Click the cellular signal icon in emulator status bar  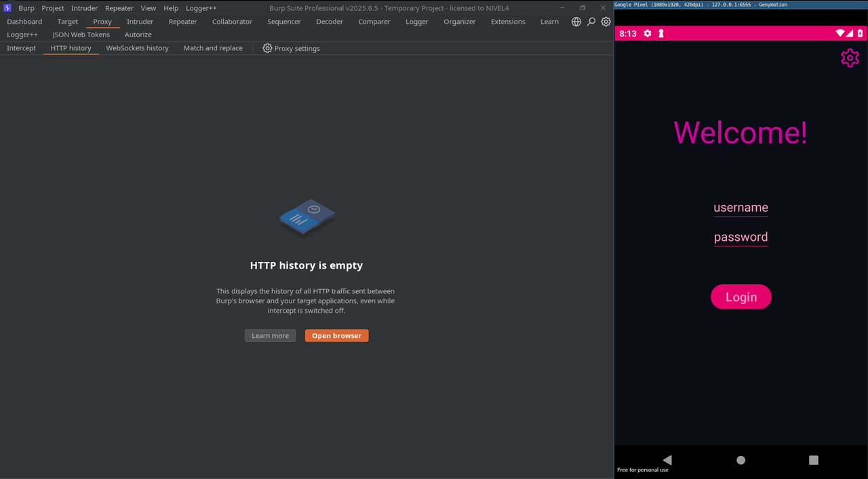(850, 33)
